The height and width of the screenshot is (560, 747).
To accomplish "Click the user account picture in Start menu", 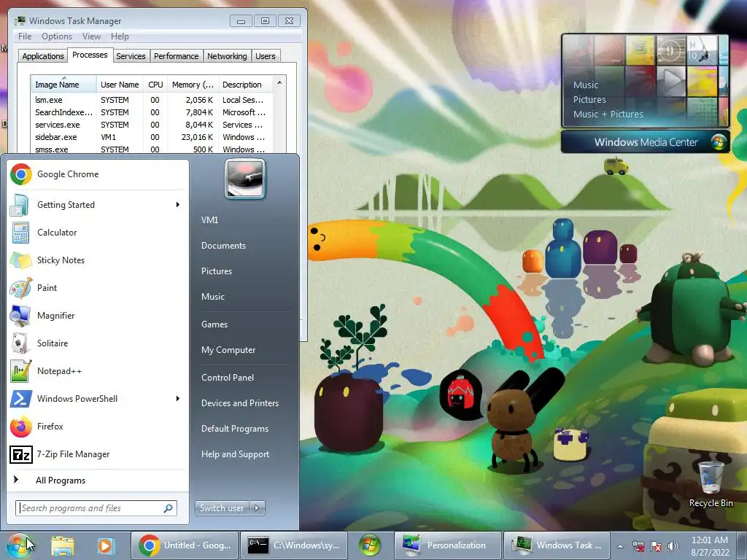I will [245, 179].
